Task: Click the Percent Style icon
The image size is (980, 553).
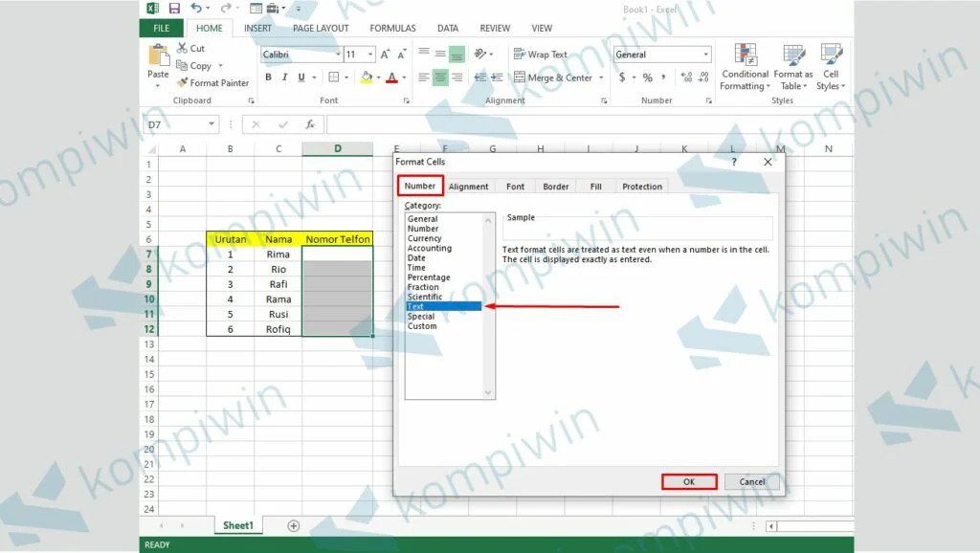Action: [648, 78]
